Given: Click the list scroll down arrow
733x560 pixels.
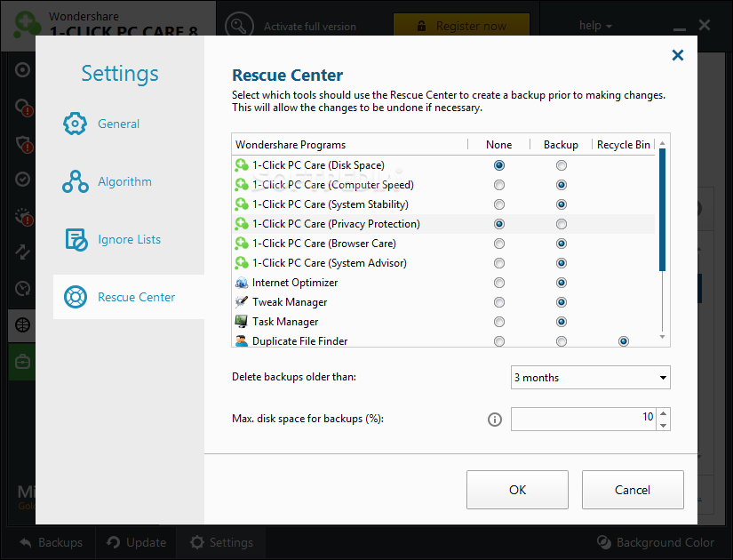Looking at the screenshot, I should click(x=662, y=337).
